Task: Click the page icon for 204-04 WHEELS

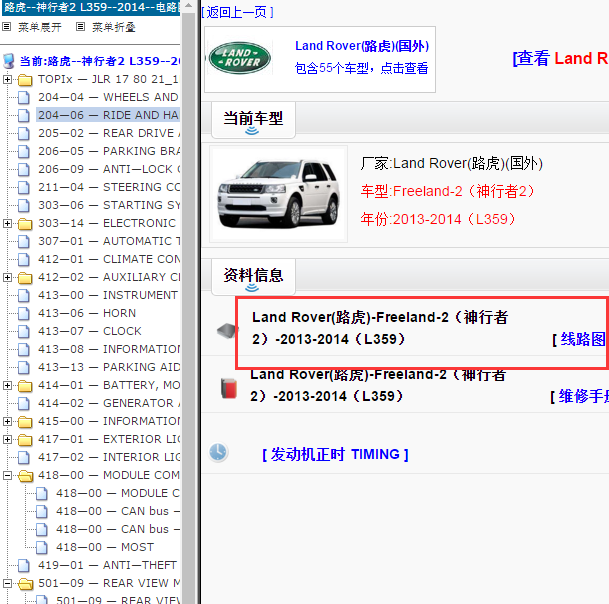Action: (24, 97)
